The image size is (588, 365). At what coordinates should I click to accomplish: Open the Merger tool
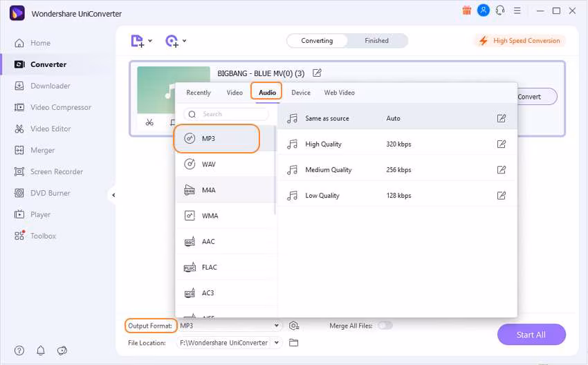34,150
